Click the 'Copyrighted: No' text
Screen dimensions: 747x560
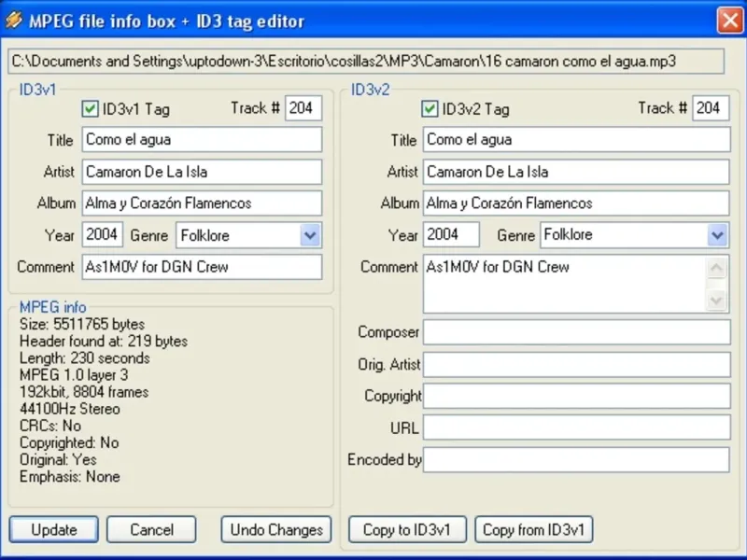click(x=69, y=442)
